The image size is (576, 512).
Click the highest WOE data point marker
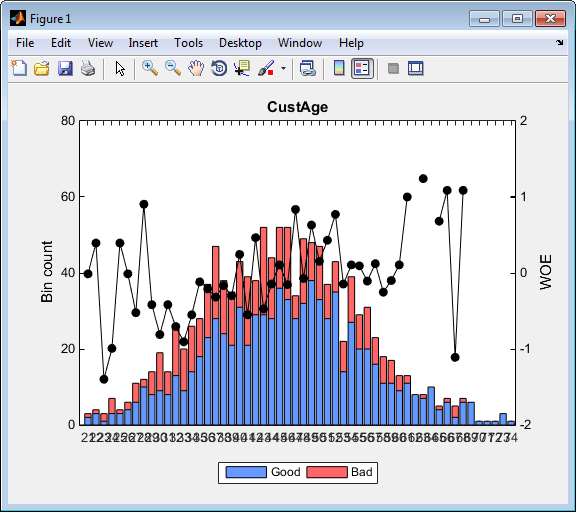(423, 179)
